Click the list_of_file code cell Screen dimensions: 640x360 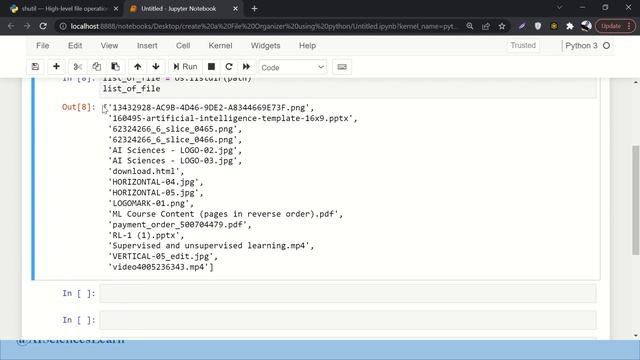pyautogui.click(x=348, y=87)
